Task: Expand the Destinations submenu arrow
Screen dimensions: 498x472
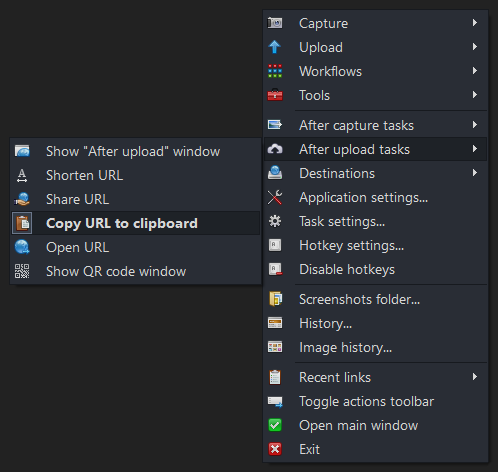Action: click(x=475, y=173)
